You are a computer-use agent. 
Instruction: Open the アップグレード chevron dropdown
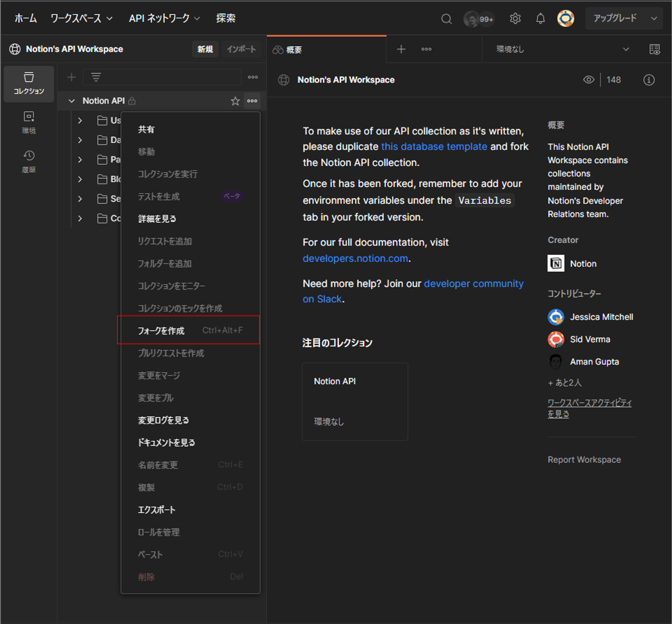[654, 18]
